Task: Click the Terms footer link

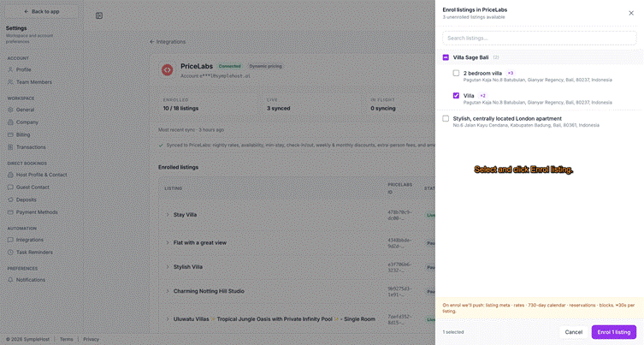Action: pyautogui.click(x=66, y=339)
